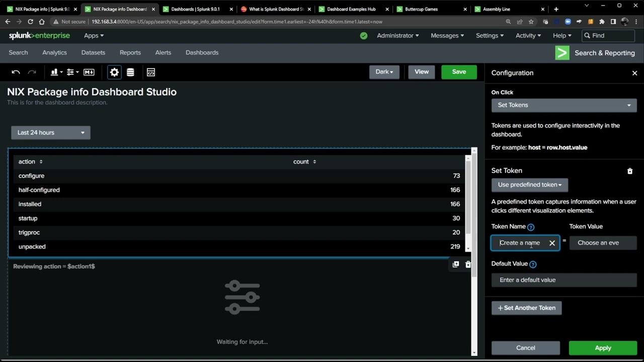This screenshot has width=644, height=362.
Task: Save the dashboard
Action: [459, 72]
